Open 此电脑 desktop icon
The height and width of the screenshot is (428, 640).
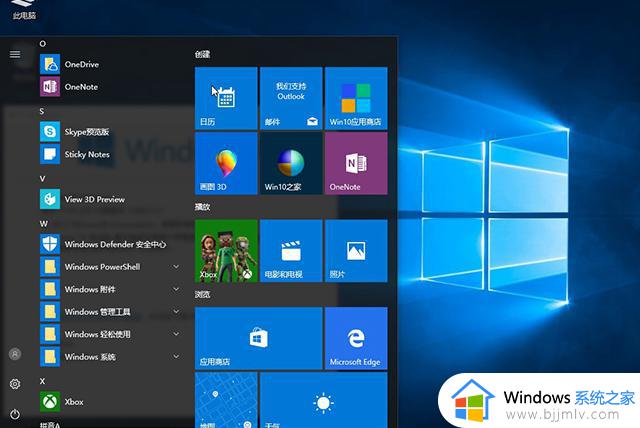24,10
